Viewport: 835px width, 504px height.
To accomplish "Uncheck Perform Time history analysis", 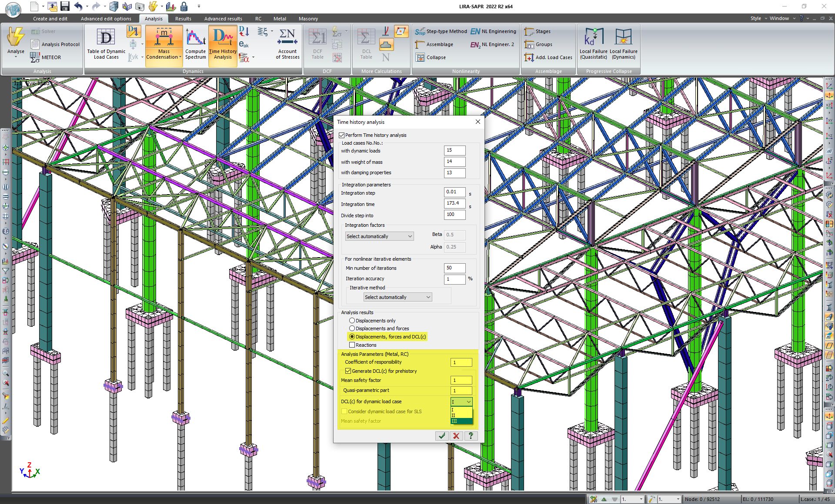I will [342, 135].
